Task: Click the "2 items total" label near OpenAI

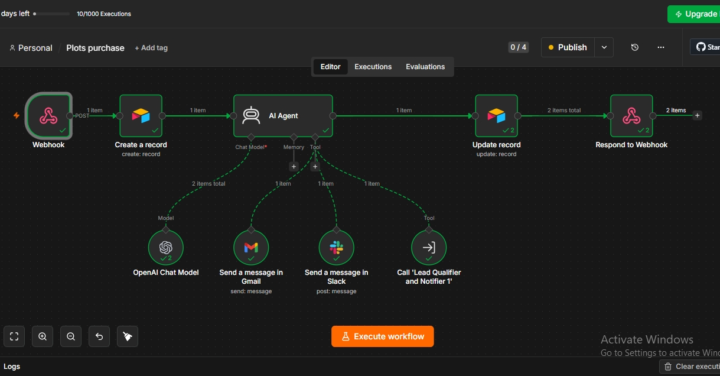Action: pyautogui.click(x=208, y=184)
